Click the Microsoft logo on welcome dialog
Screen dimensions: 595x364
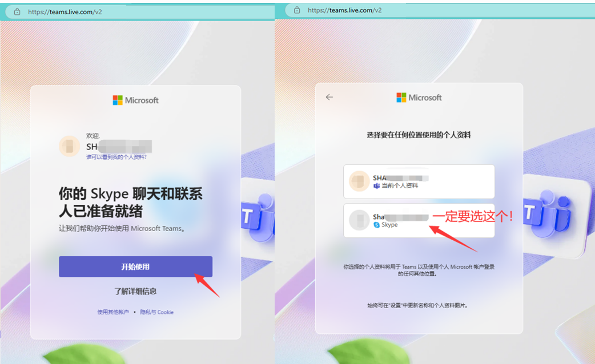(x=135, y=100)
